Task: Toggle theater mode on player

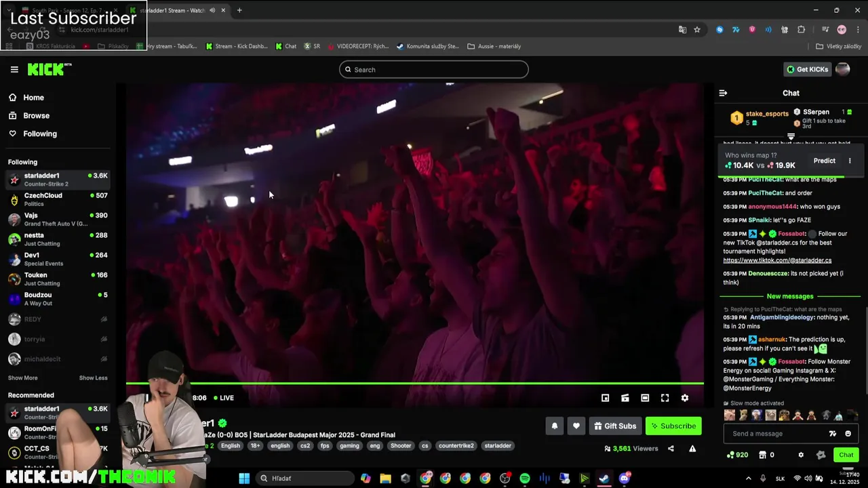Action: [645, 398]
